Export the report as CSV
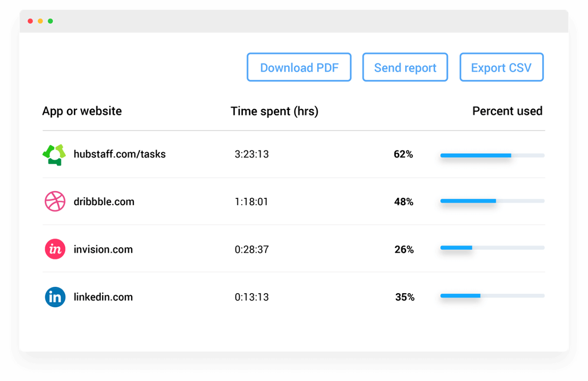 (x=502, y=67)
